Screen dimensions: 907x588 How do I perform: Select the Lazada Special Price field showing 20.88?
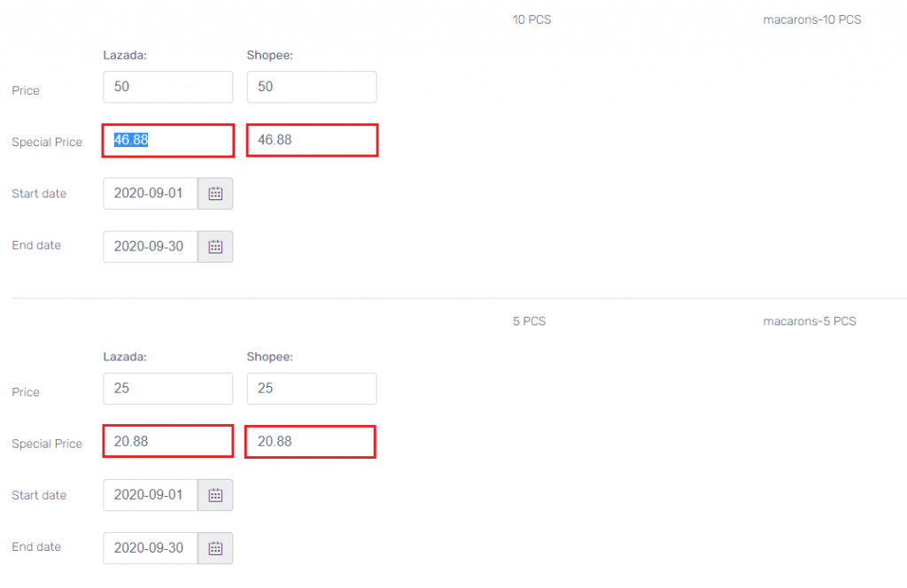point(167,441)
